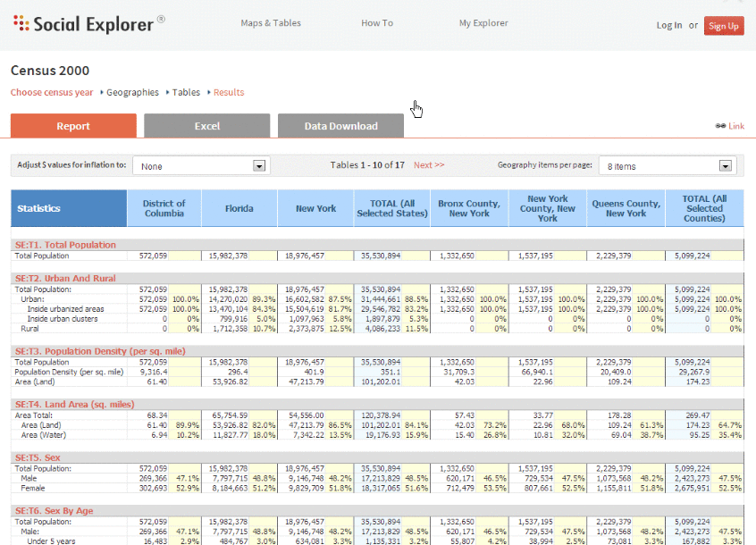
Task: Click Next >> to see more tables
Action: point(429,164)
